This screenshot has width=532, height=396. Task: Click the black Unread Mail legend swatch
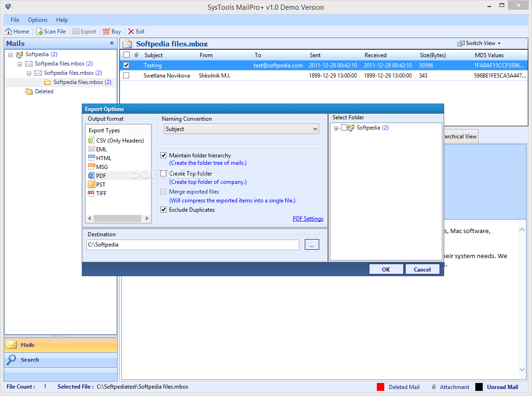pyautogui.click(x=479, y=387)
